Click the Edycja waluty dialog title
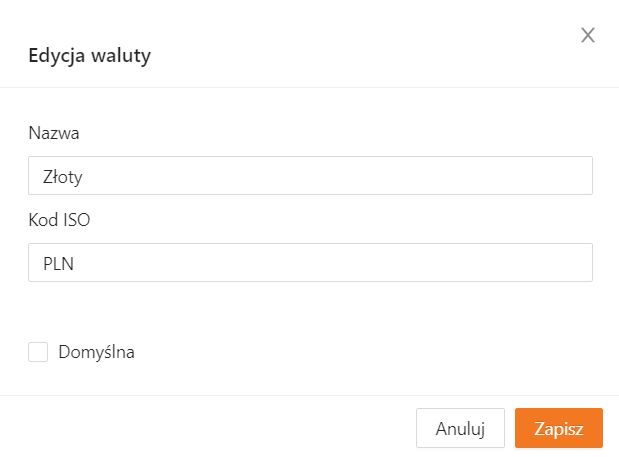619x457 pixels. click(x=90, y=56)
